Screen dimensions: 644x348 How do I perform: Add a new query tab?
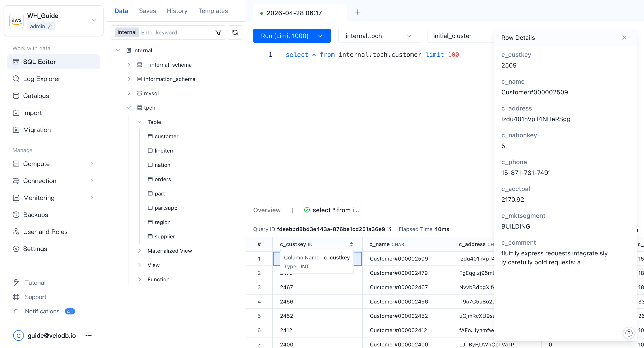tap(358, 12)
